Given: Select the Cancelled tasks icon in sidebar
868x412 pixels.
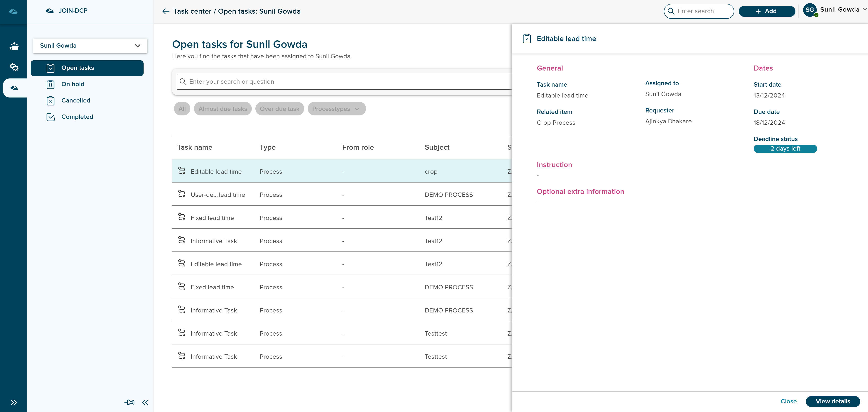Looking at the screenshot, I should tap(51, 100).
